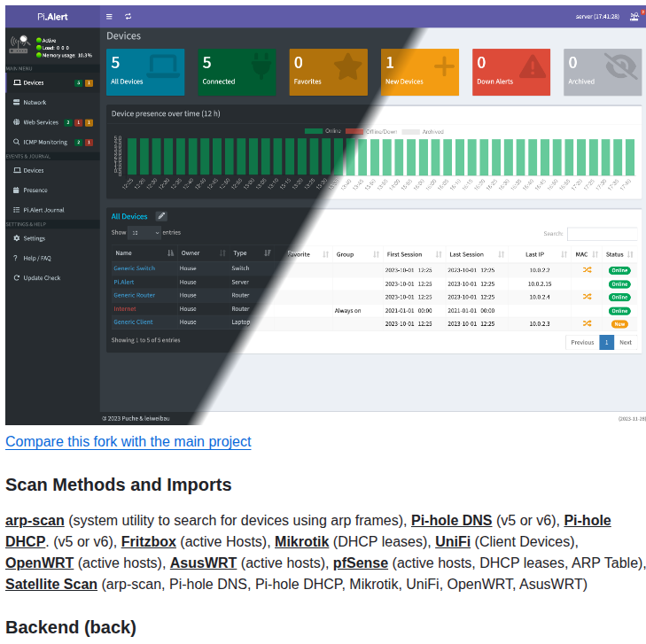Open the Compare this fork link
This screenshot has width=646, height=644.
click(128, 441)
